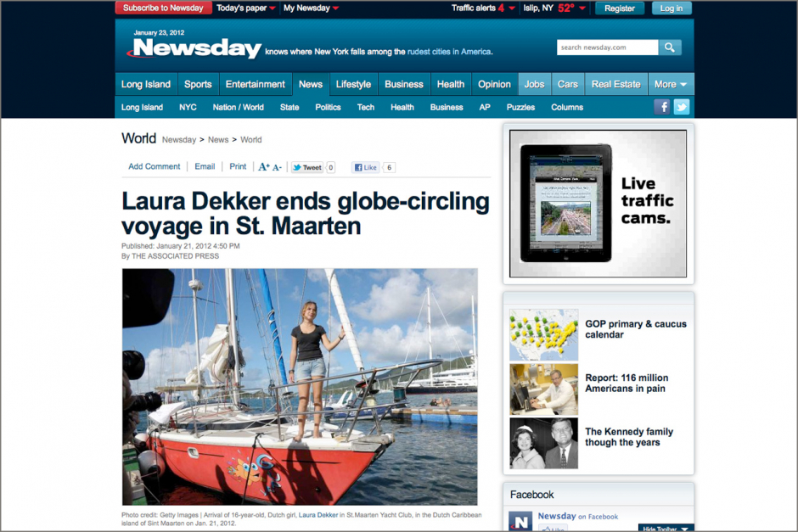
Task: Select the Sports tab in main navigation
Action: pos(198,84)
